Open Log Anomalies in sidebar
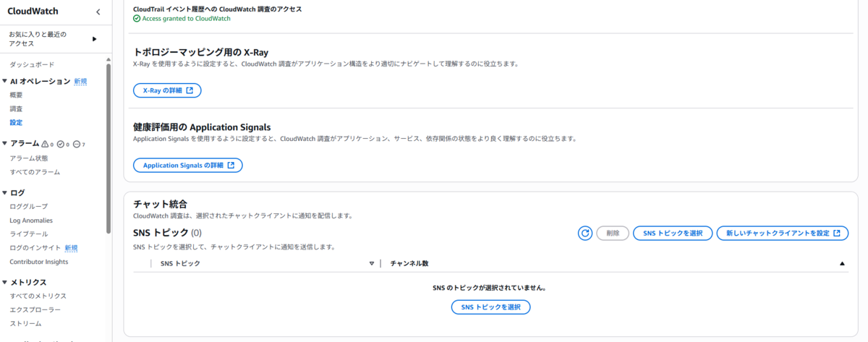This screenshot has width=868, height=342. [31, 221]
